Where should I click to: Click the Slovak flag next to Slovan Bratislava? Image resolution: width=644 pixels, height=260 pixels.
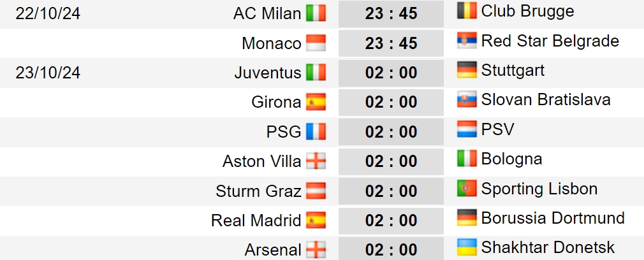pyautogui.click(x=467, y=99)
